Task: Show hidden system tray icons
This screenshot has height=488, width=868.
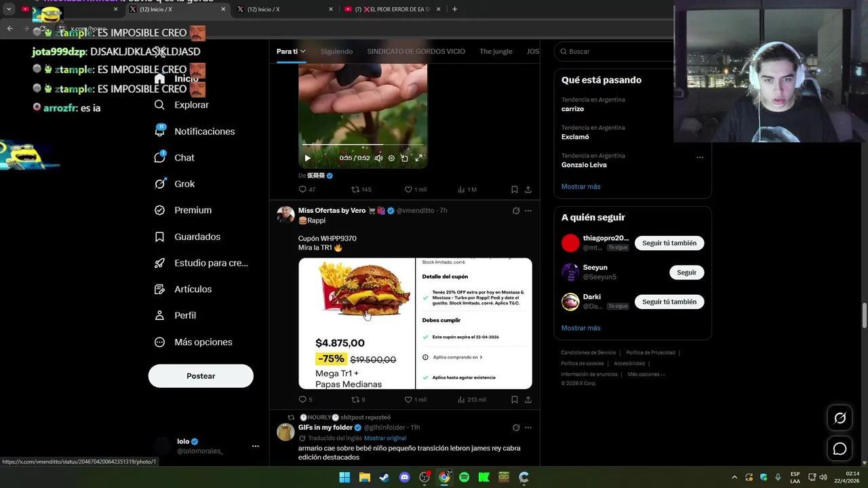Action: (x=734, y=477)
